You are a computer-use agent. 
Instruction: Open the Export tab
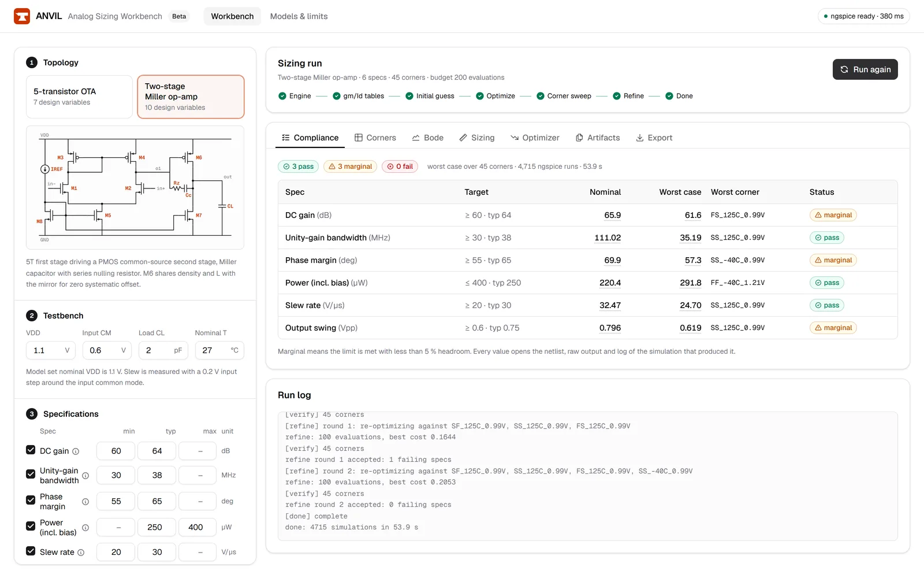654,138
